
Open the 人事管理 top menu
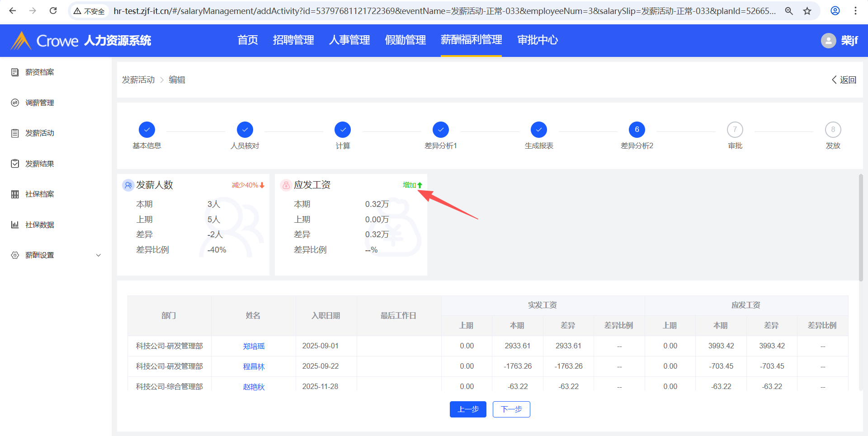click(349, 40)
